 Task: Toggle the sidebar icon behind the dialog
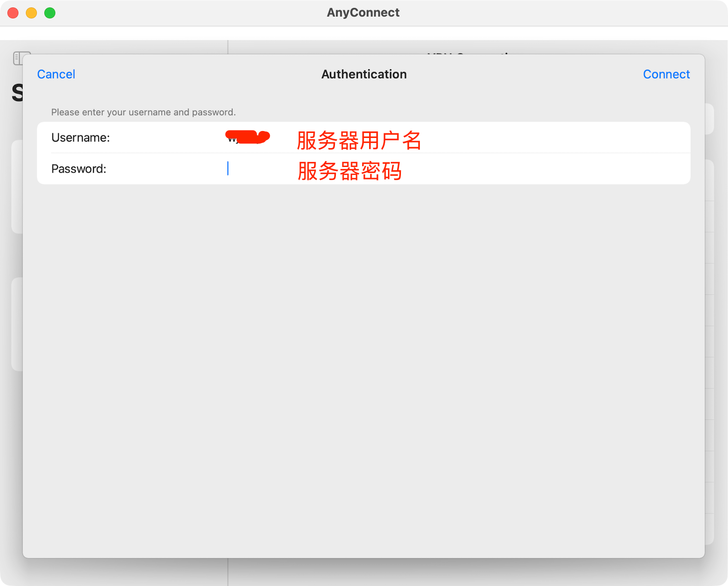pos(18,58)
